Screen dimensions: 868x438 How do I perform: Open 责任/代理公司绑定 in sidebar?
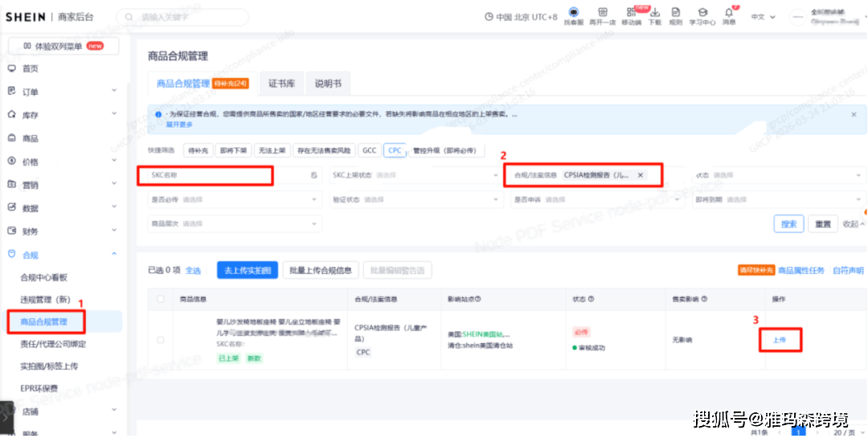click(x=53, y=344)
